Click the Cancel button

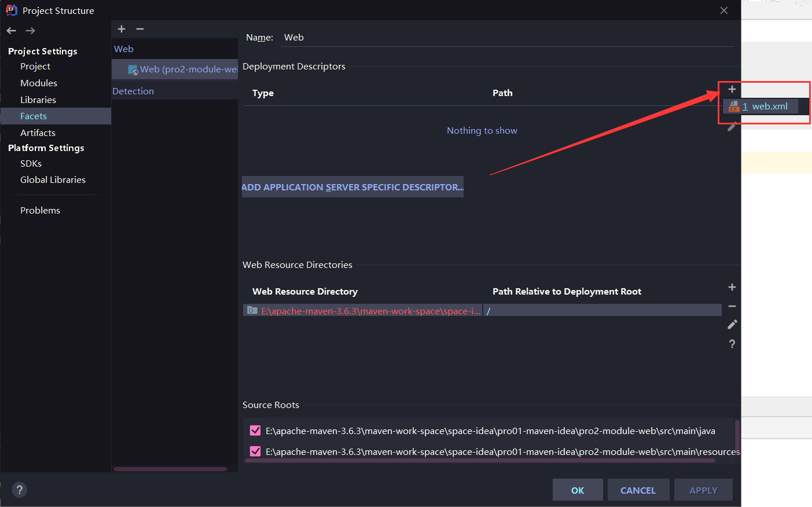click(638, 490)
